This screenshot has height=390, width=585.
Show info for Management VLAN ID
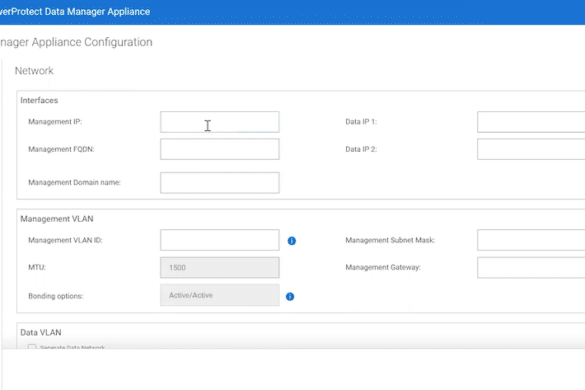(292, 241)
